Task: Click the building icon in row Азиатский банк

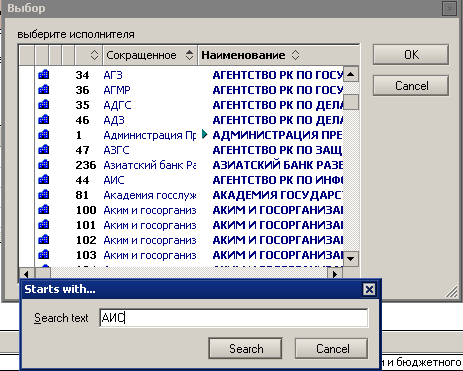Action: (44, 164)
